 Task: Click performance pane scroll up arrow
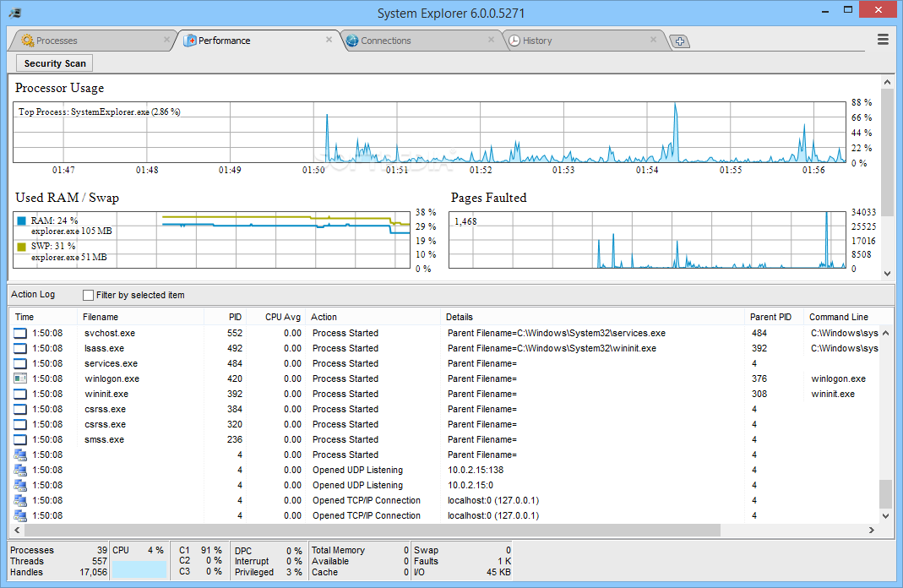click(x=887, y=82)
